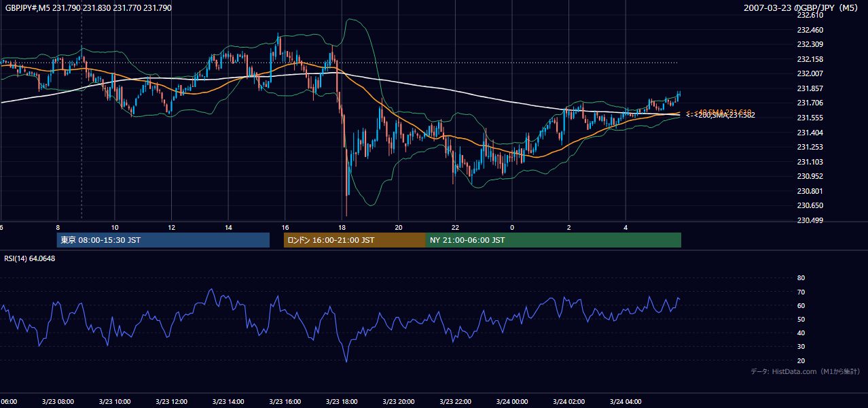Click the 3/23 20:00 time axis label
868x408 pixels.
tap(399, 402)
